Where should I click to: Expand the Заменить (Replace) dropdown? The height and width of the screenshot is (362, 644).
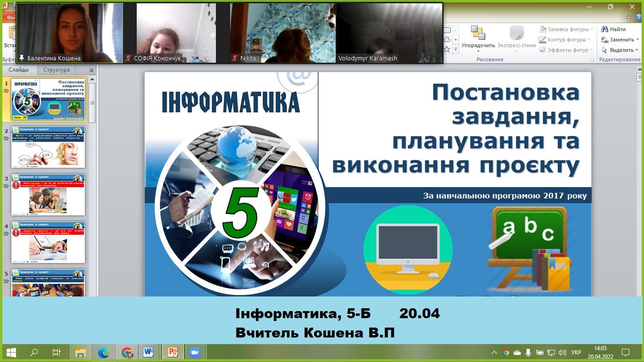638,40
